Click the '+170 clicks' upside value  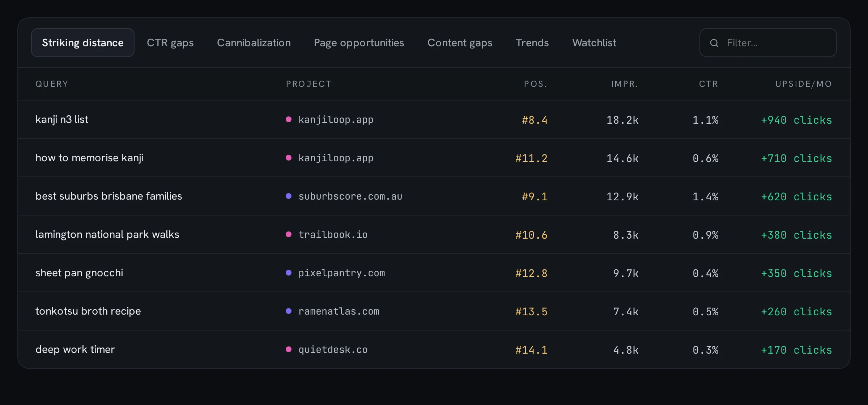coord(796,350)
